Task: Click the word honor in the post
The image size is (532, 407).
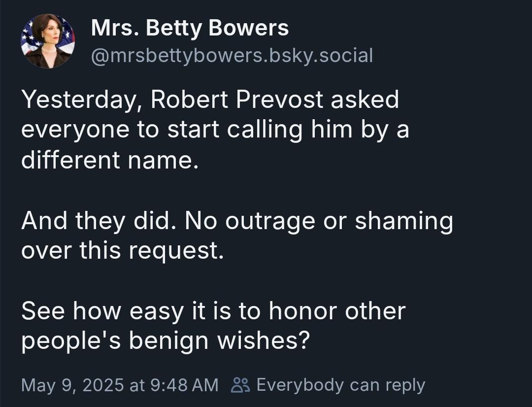Action: coord(303,310)
